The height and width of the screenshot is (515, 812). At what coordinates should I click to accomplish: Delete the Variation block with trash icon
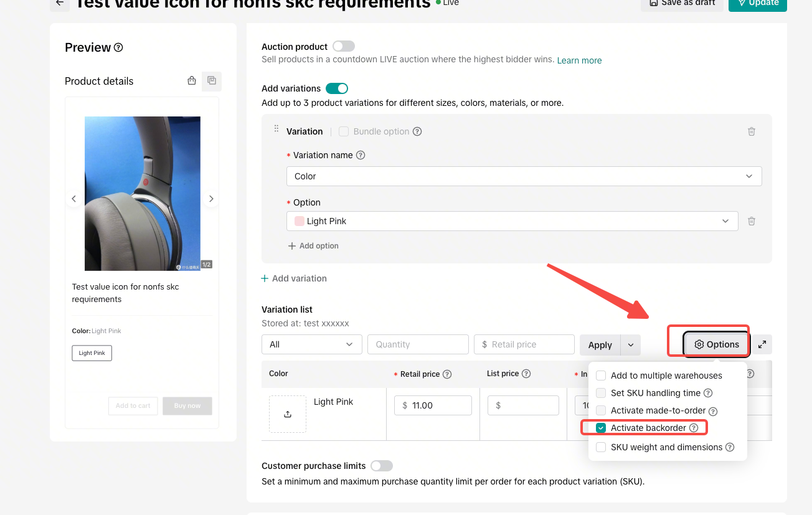pos(752,131)
